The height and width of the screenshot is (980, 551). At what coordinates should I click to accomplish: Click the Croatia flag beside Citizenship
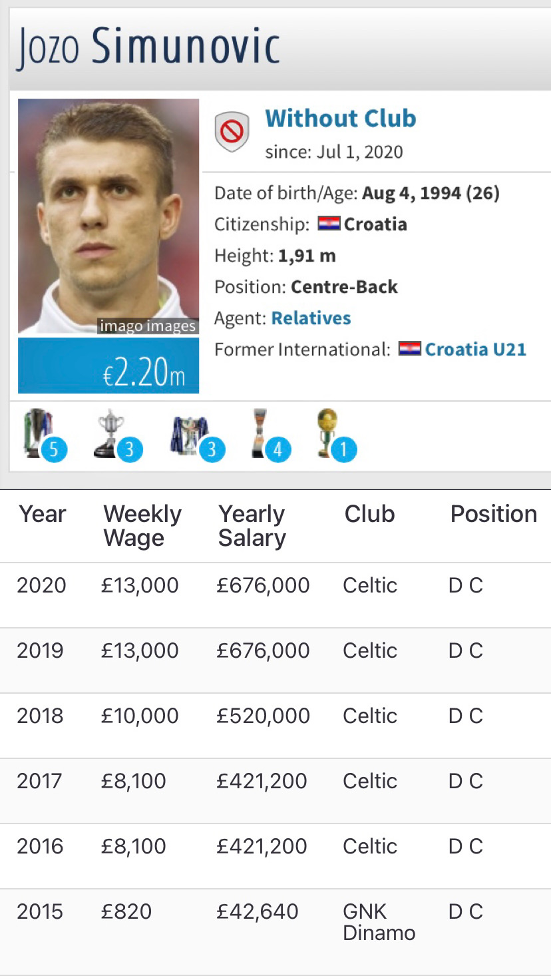click(x=329, y=224)
